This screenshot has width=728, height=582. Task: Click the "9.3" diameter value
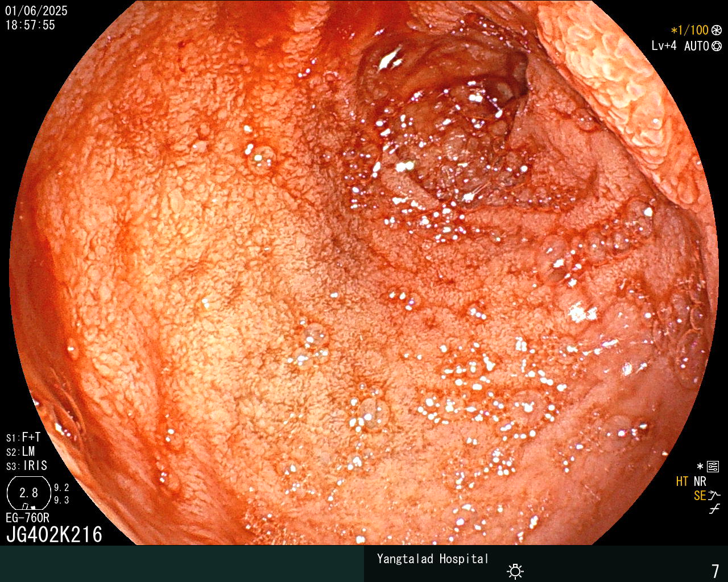(x=61, y=500)
